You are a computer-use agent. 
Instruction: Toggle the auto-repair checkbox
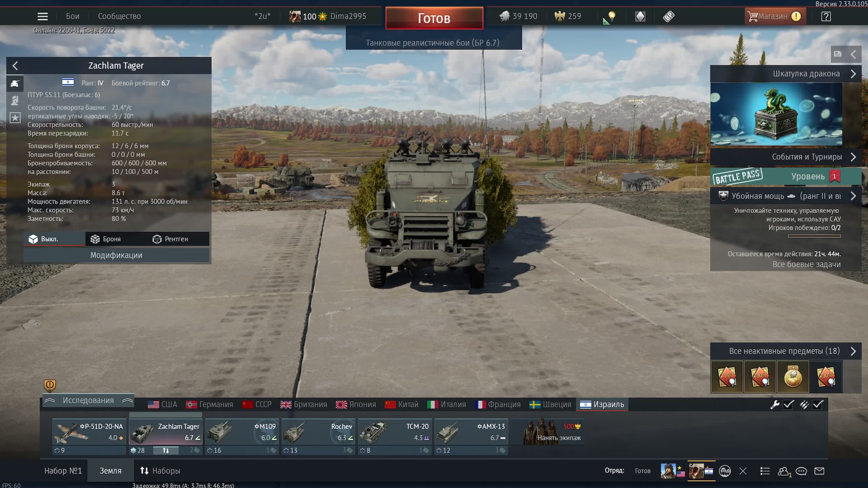[789, 404]
